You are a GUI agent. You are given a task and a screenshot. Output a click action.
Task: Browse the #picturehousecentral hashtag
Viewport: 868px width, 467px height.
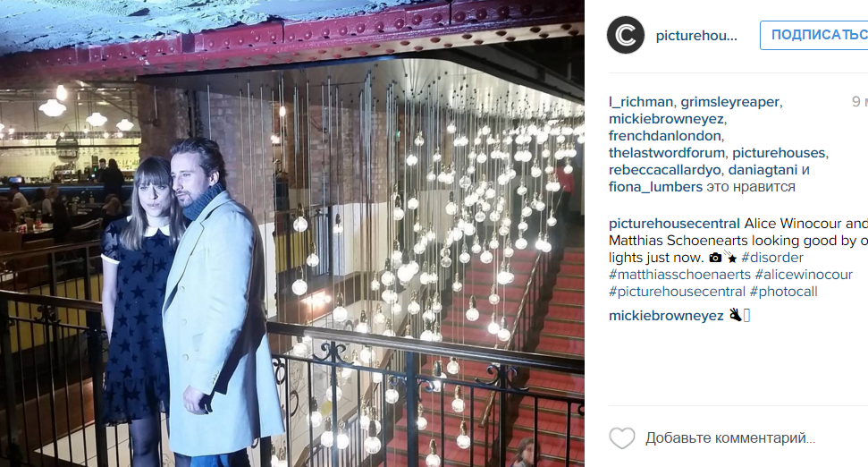[677, 292]
